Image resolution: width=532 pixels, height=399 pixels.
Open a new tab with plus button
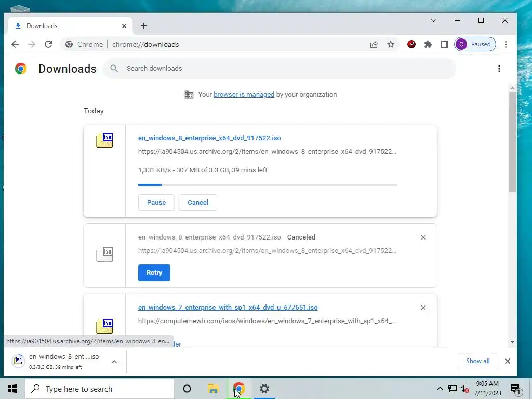click(144, 26)
